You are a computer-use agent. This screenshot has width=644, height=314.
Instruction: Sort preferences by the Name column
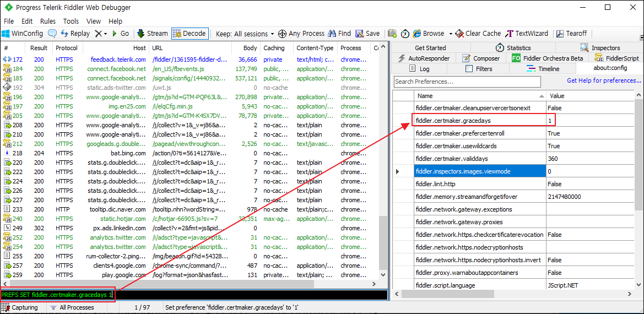click(480, 96)
